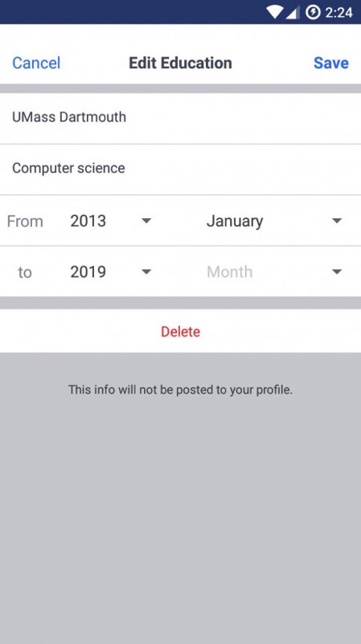Tap the Wi-Fi signal status icon

pyautogui.click(x=274, y=12)
